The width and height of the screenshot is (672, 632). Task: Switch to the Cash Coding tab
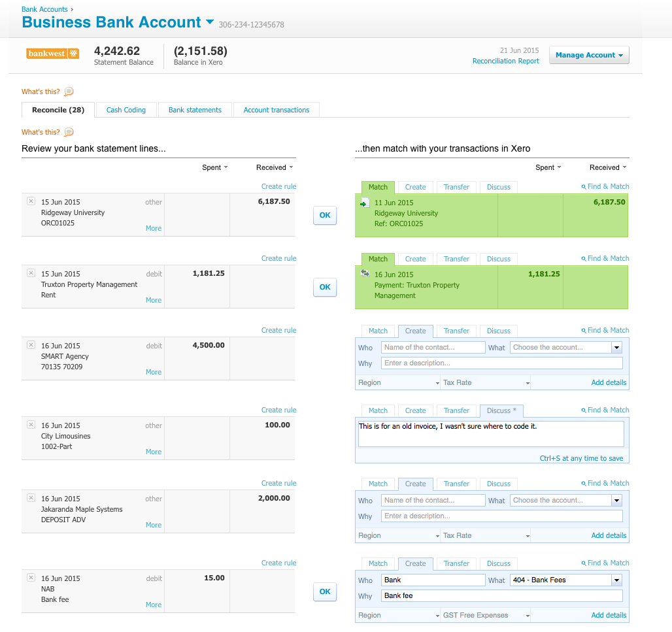click(x=126, y=110)
